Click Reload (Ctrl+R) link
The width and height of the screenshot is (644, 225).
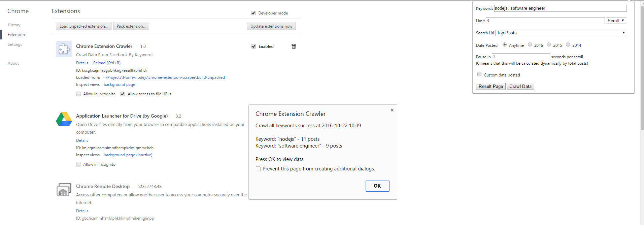tap(107, 63)
